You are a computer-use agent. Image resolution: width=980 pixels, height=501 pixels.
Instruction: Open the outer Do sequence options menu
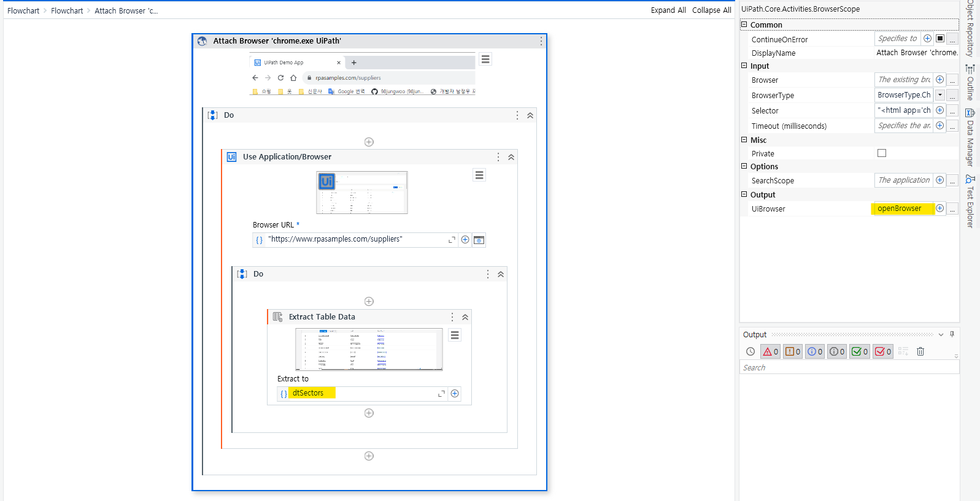click(x=517, y=115)
